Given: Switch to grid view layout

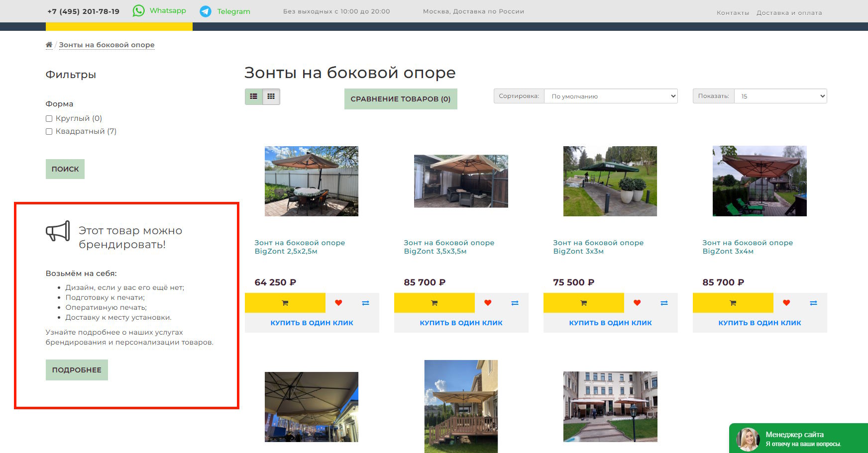Looking at the screenshot, I should (271, 96).
